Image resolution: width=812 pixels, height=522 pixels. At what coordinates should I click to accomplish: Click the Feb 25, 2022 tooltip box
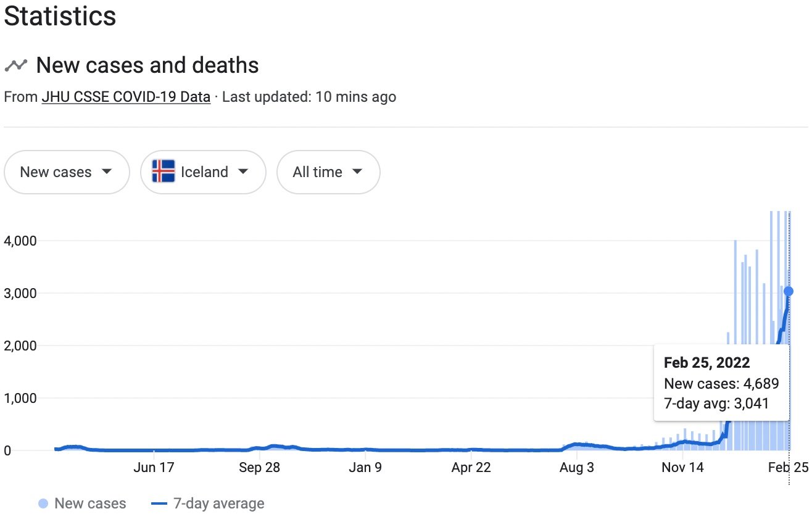point(721,383)
